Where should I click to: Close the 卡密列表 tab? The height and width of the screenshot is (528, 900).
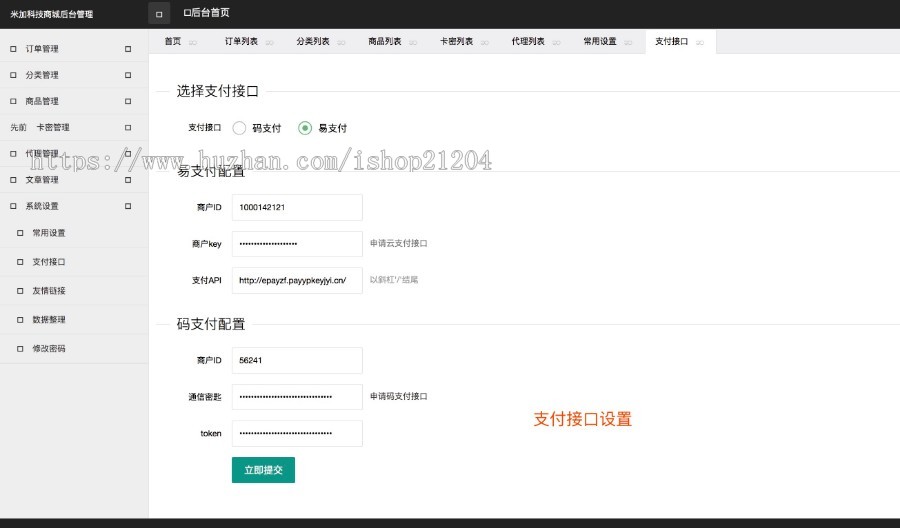[484, 42]
